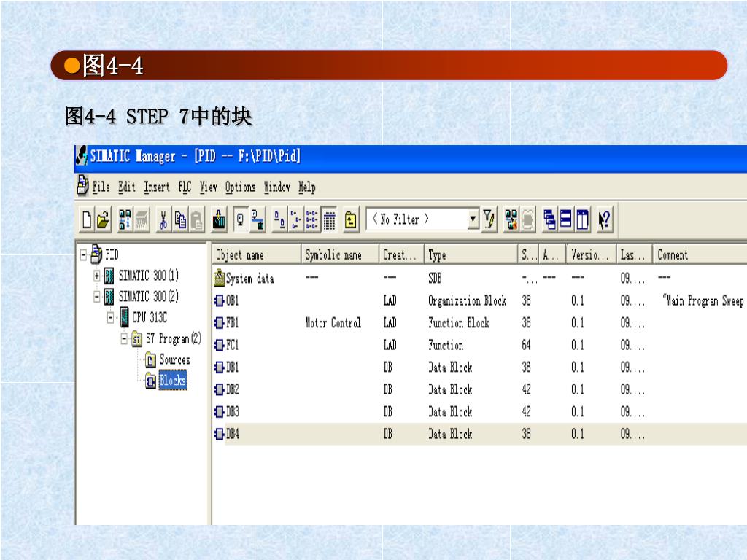Select the System data object

244,279
